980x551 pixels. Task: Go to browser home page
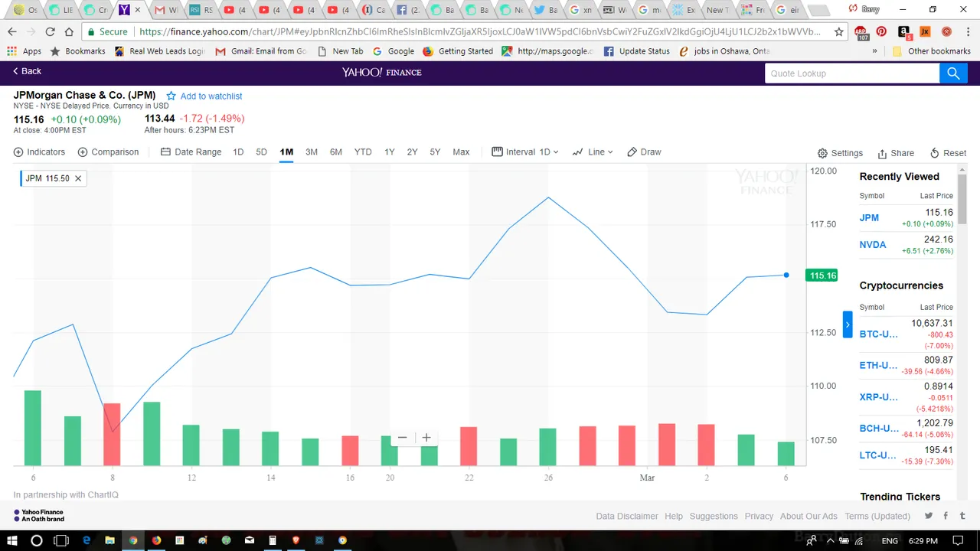69,32
